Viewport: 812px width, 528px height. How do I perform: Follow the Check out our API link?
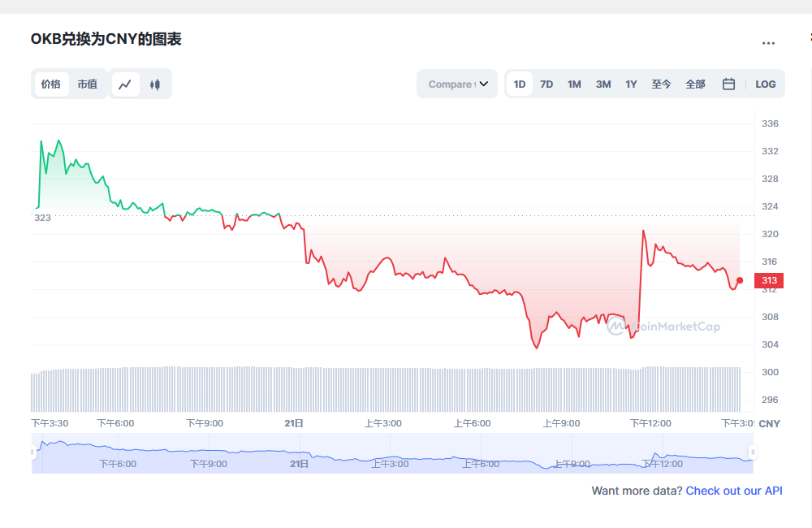pos(733,491)
